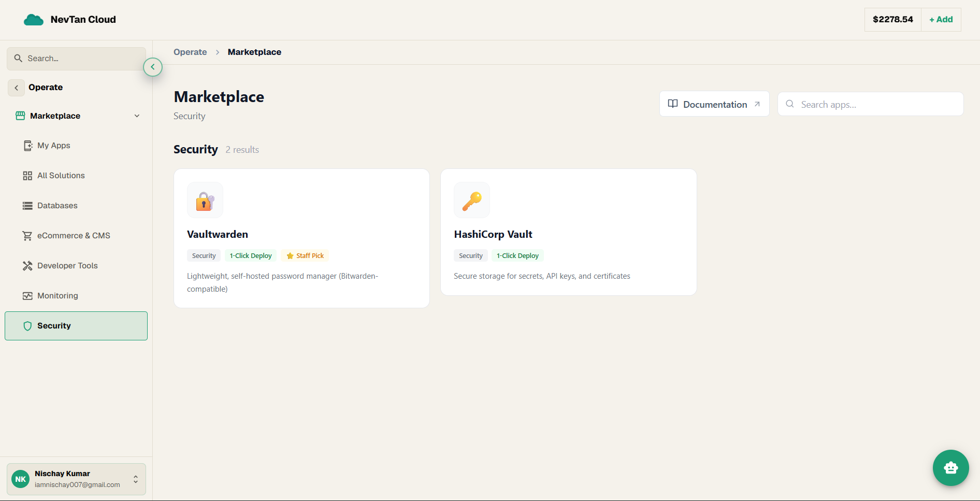980x501 pixels.
Task: Select the Security category item
Action: pos(76,326)
